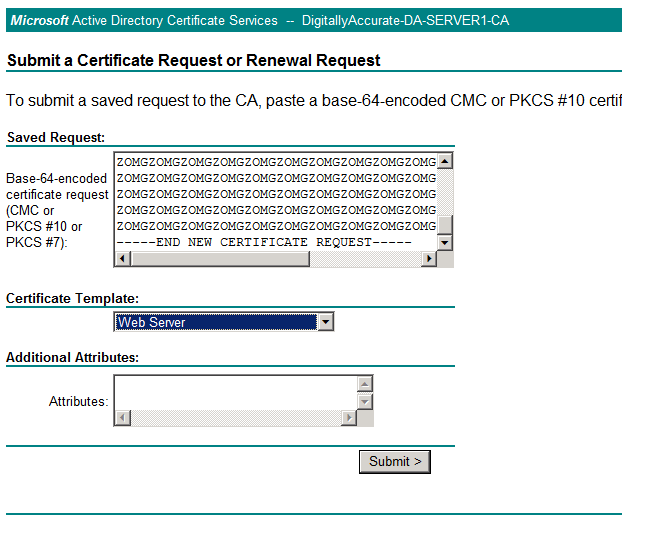Click Saved Request vertical scrollbar thumb

(445, 225)
